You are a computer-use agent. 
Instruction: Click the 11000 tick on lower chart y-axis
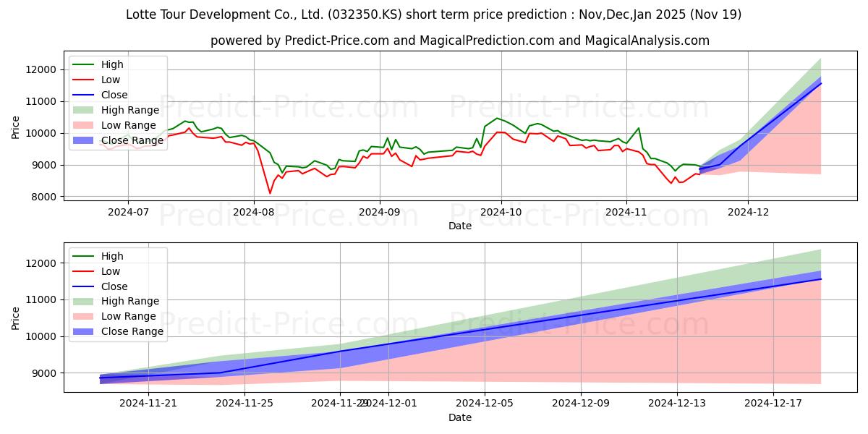pyautogui.click(x=41, y=299)
